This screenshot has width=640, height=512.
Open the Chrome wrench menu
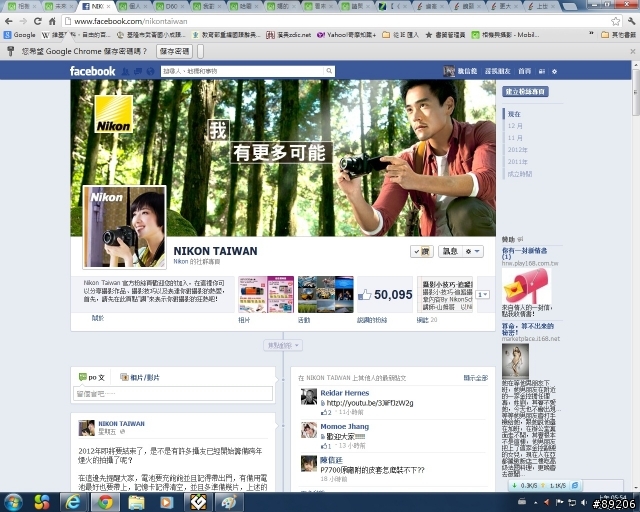tap(632, 21)
